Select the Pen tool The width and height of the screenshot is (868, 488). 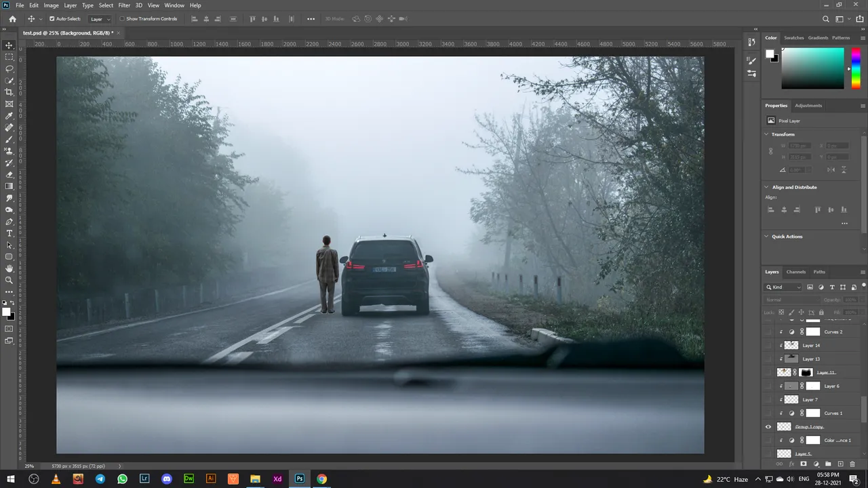(x=9, y=222)
